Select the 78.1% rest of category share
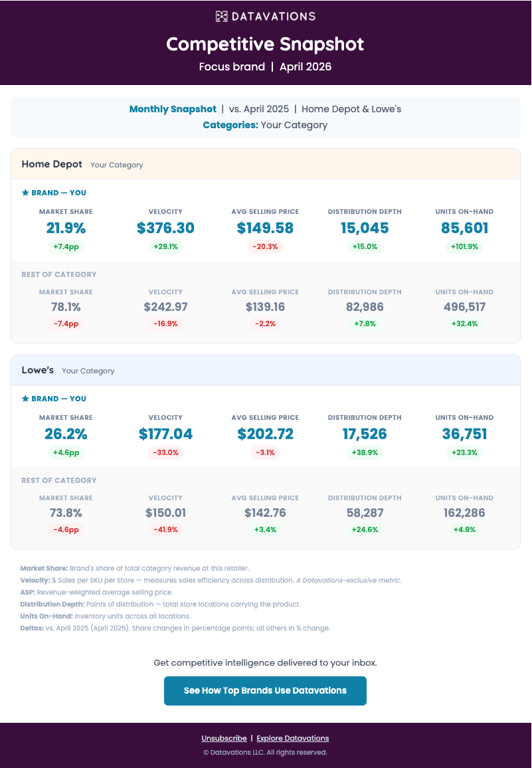Viewport: 532px width, 768px height. pyautogui.click(x=66, y=307)
